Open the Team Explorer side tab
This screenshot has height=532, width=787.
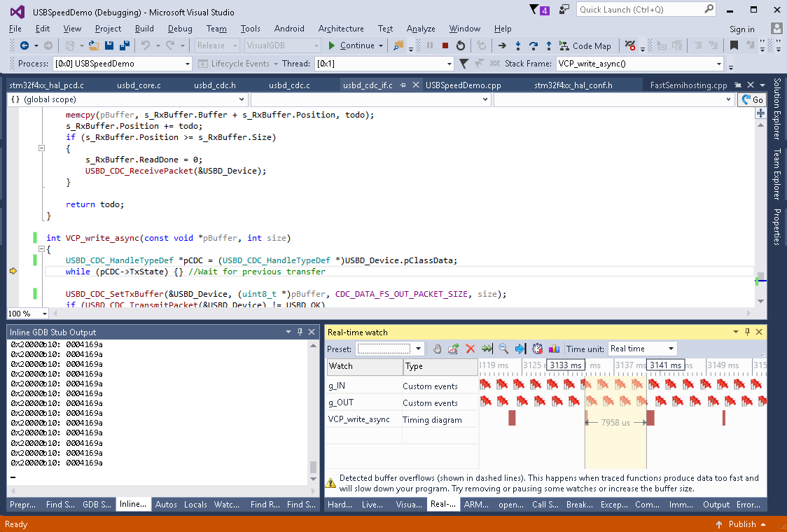pyautogui.click(x=777, y=174)
